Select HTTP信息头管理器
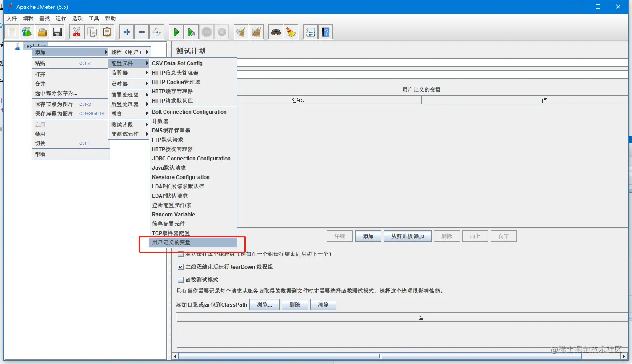 tap(193, 72)
